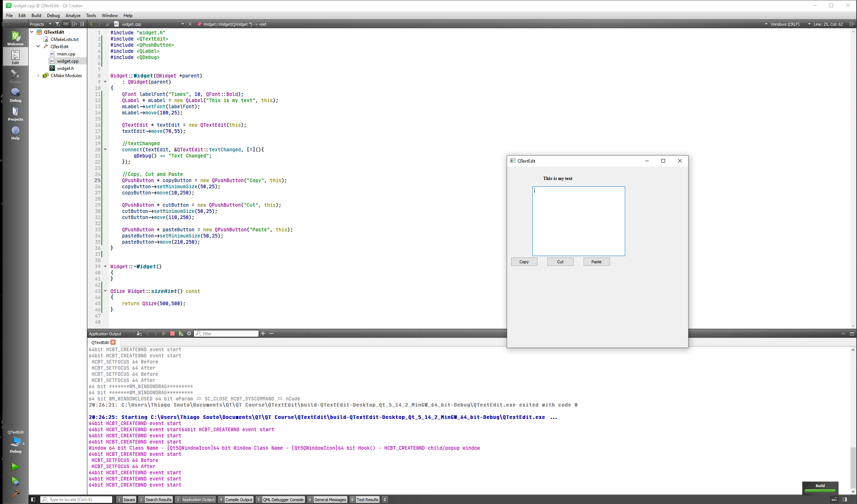Select main.cpp in project tree
This screenshot has height=504, width=857.
[66, 54]
